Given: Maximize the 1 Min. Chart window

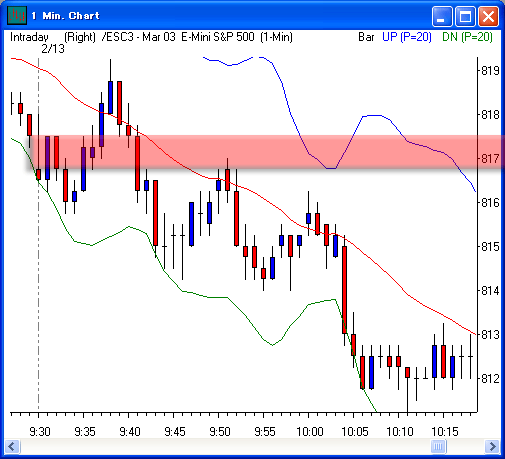Looking at the screenshot, I should pos(465,16).
